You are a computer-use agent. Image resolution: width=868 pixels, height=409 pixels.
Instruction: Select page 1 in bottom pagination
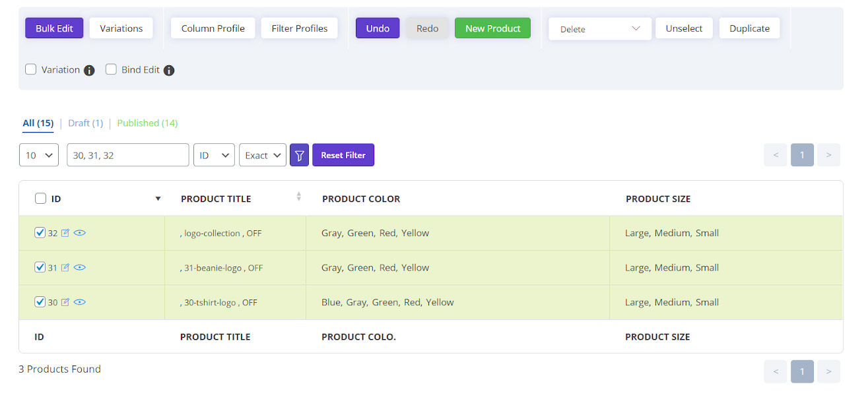point(802,371)
